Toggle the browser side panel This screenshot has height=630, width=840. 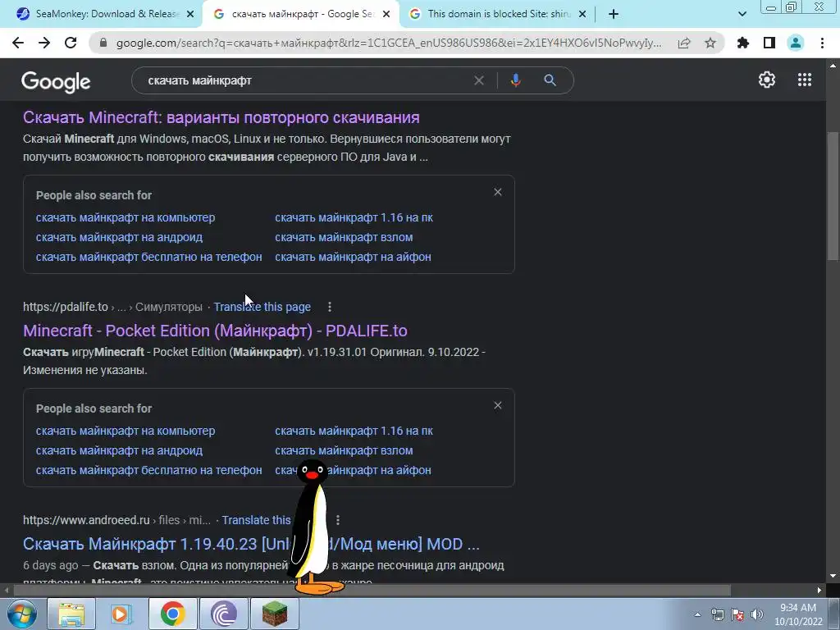[x=769, y=43]
